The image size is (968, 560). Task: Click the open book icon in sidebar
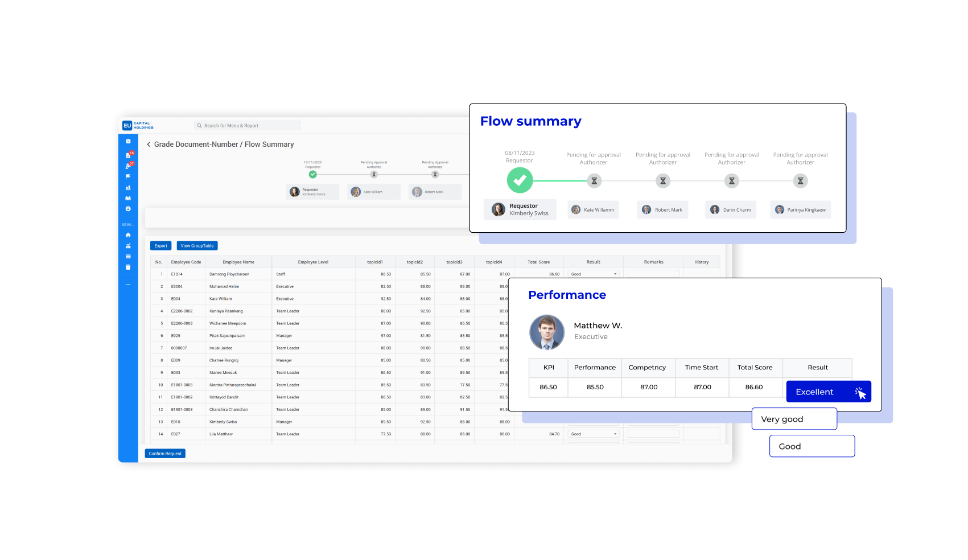pyautogui.click(x=128, y=198)
